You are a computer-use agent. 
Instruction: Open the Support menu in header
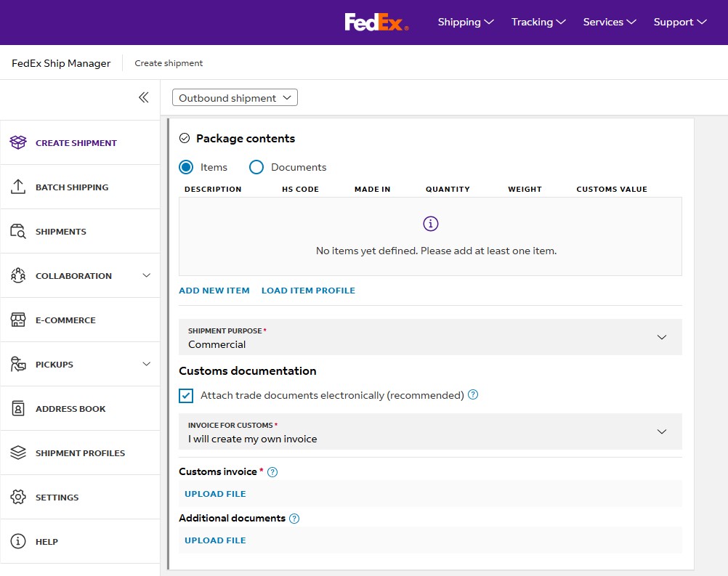[680, 22]
